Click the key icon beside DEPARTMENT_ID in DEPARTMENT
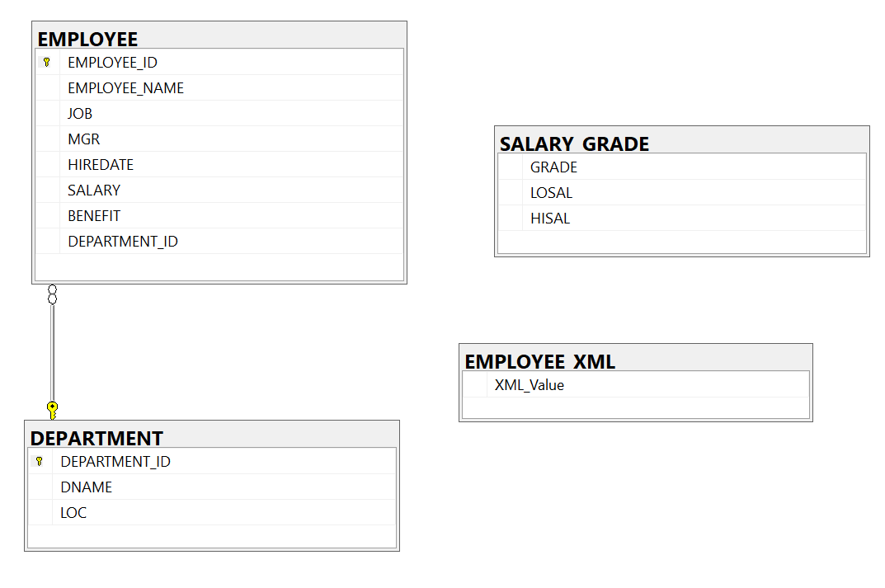 click(x=40, y=461)
